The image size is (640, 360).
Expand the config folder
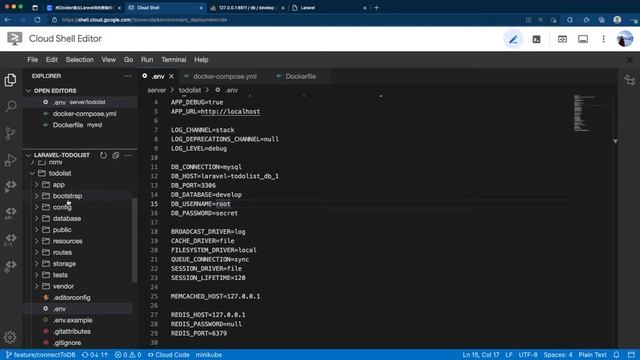pos(36,207)
